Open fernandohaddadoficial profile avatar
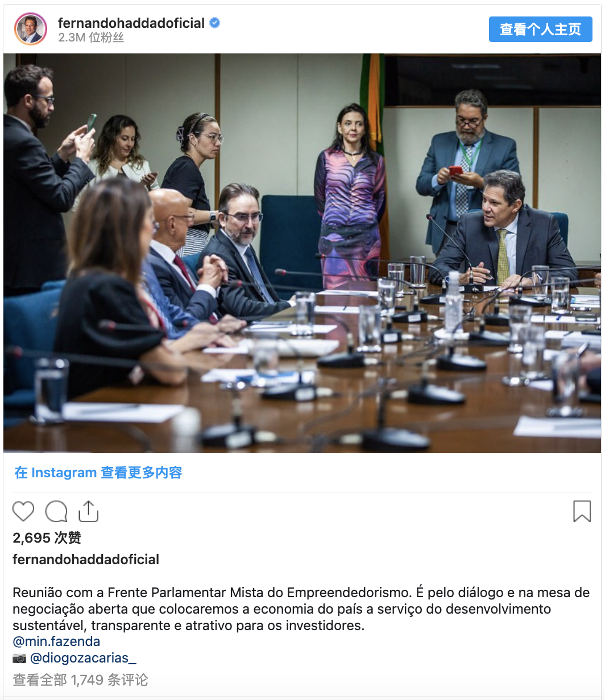The height and width of the screenshot is (700, 605). point(31,28)
